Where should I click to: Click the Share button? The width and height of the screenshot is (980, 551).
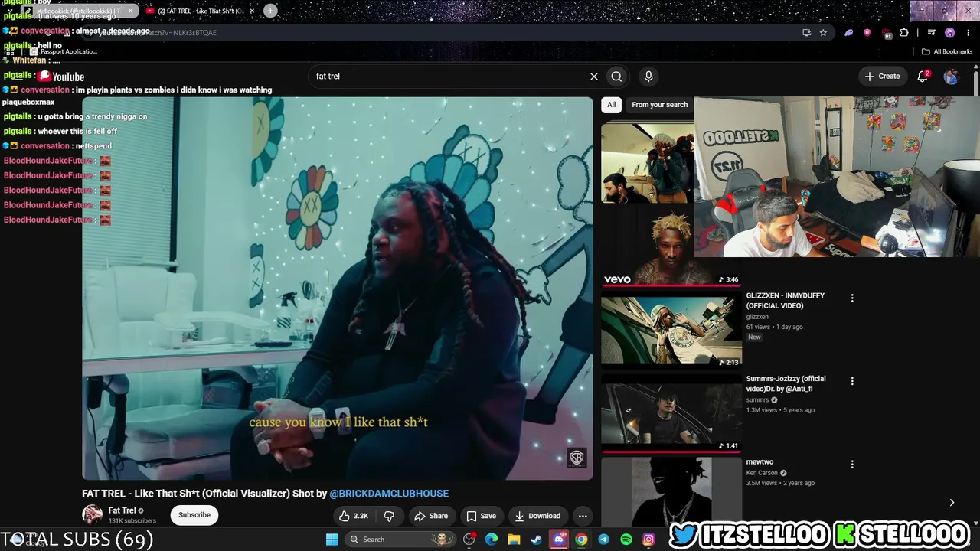click(x=431, y=516)
